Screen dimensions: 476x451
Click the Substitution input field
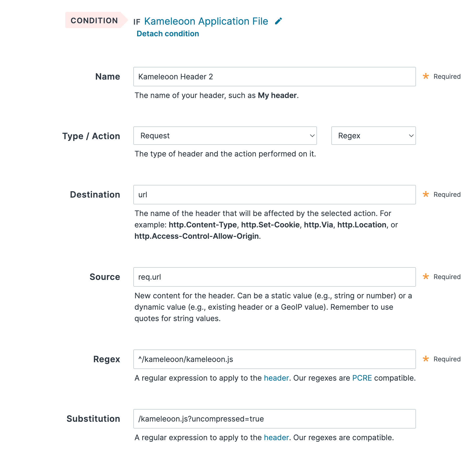tap(274, 419)
